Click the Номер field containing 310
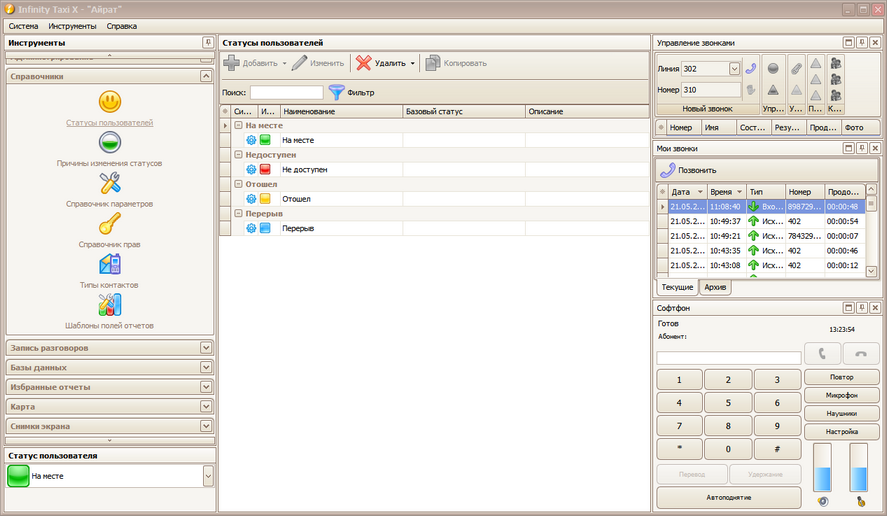Viewport: 887px width, 516px height. coord(711,89)
